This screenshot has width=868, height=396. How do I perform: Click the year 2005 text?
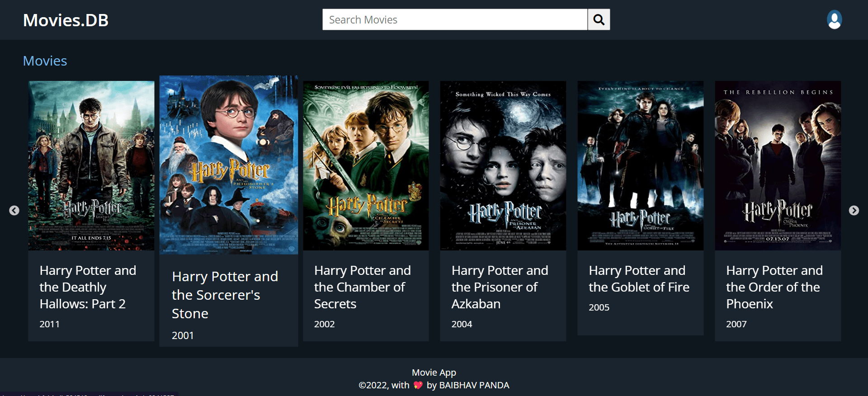coord(599,307)
